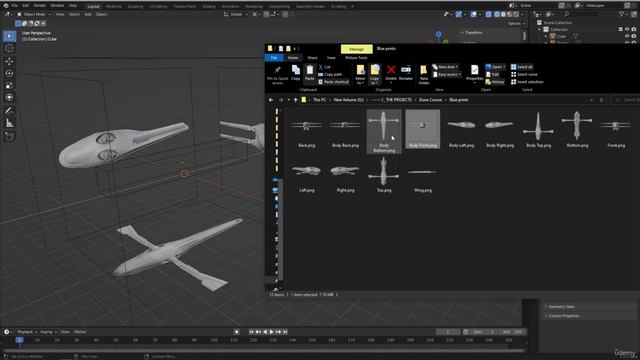Viewport: 640px width, 360px height.
Task: Select the Measure tool in Blender's toolbar
Action: point(9,123)
